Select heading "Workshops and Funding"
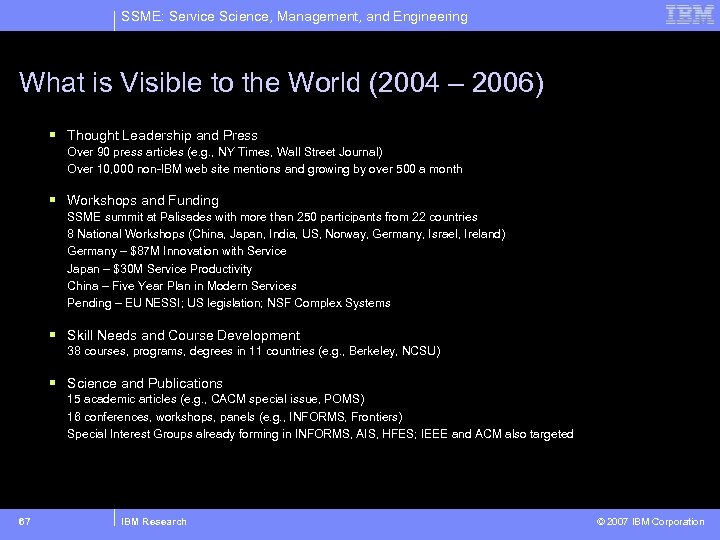This screenshot has width=720, height=540. (x=143, y=200)
